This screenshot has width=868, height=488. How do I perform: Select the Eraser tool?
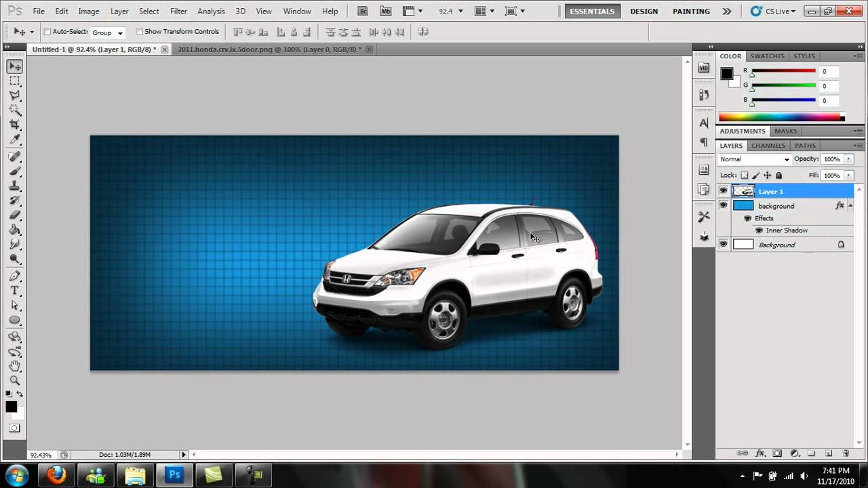[14, 215]
